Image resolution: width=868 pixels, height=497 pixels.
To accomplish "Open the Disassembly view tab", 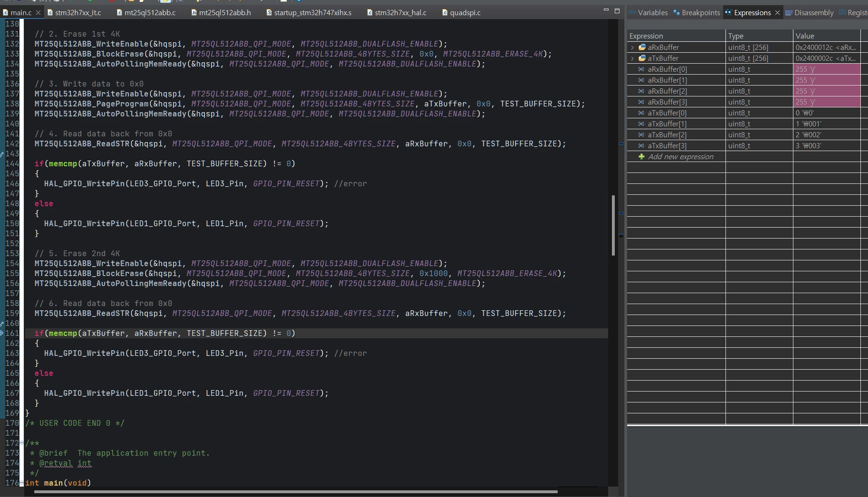I will pos(810,13).
